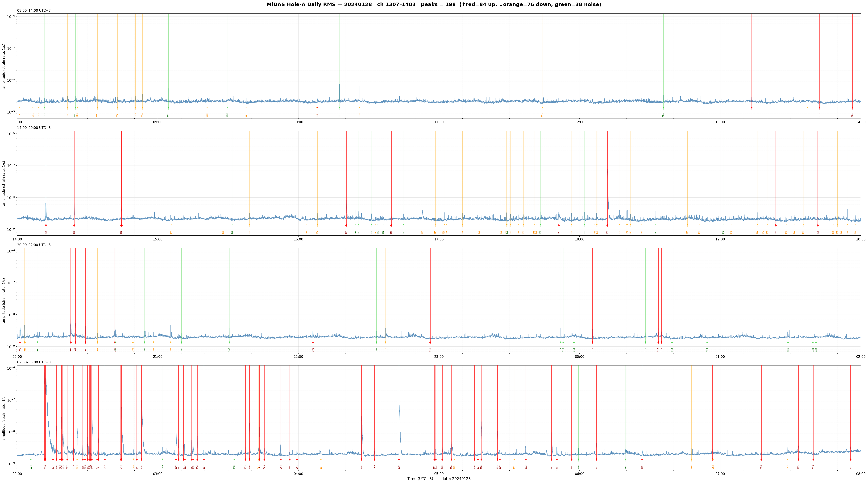Click the "17:00" x-axis tick label
Screen dimensions: 868x483
pyautogui.click(x=439, y=239)
